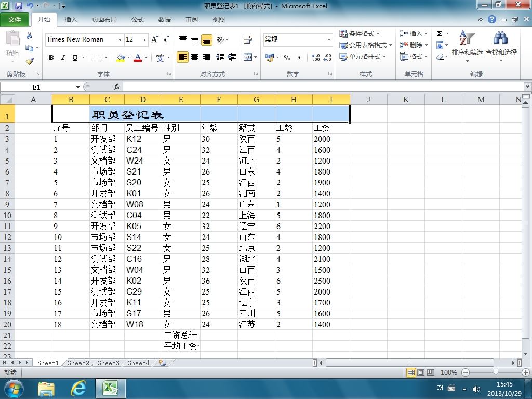Click the 删除 Delete cells button
The height and width of the screenshot is (399, 532).
pos(414,45)
